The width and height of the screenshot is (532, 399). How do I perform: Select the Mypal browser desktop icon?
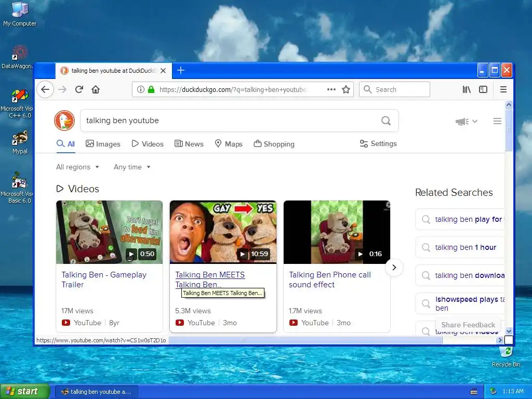click(x=20, y=142)
